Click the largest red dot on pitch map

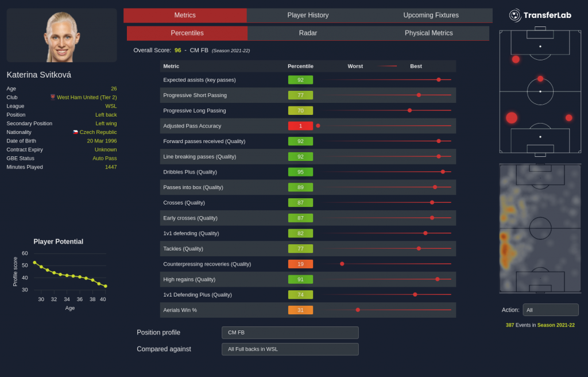(x=512, y=118)
